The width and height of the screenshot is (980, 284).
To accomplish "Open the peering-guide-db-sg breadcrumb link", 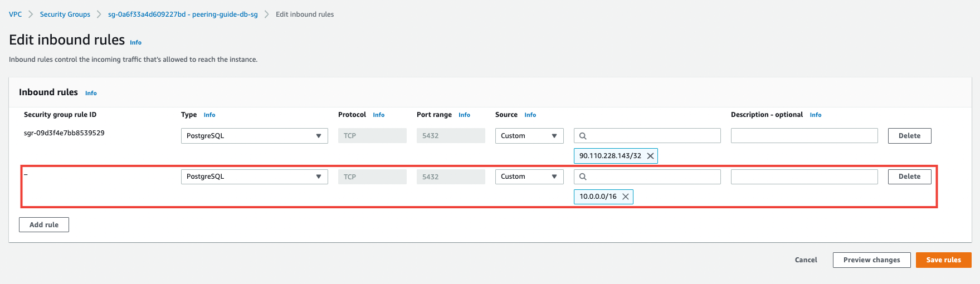I will 183,14.
